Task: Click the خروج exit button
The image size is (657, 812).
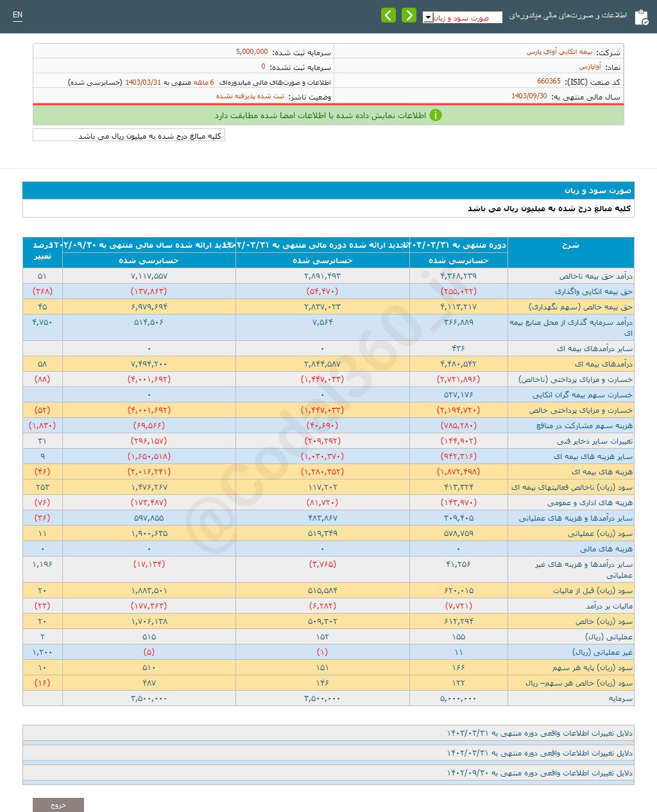Action: (x=58, y=804)
